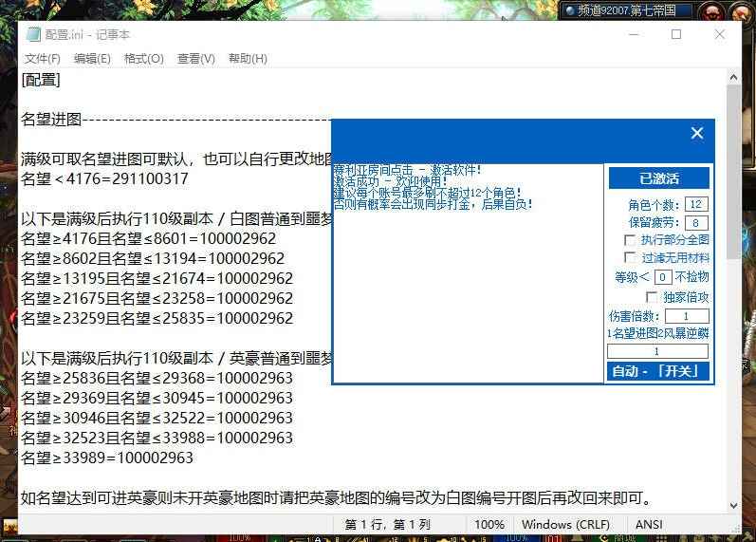Click the Windows (CRLF) status bar entry
The image size is (756, 542).
click(565, 525)
